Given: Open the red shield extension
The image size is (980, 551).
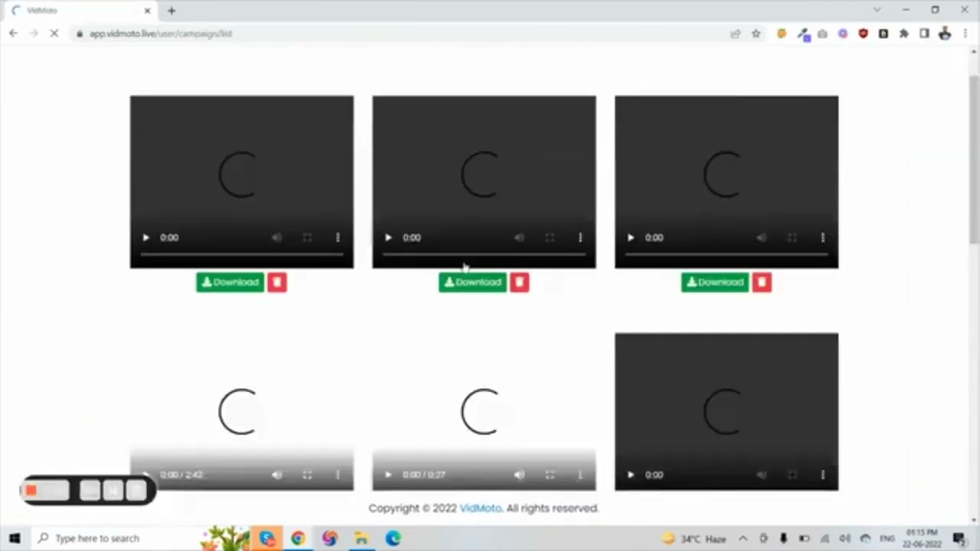Looking at the screenshot, I should (863, 34).
